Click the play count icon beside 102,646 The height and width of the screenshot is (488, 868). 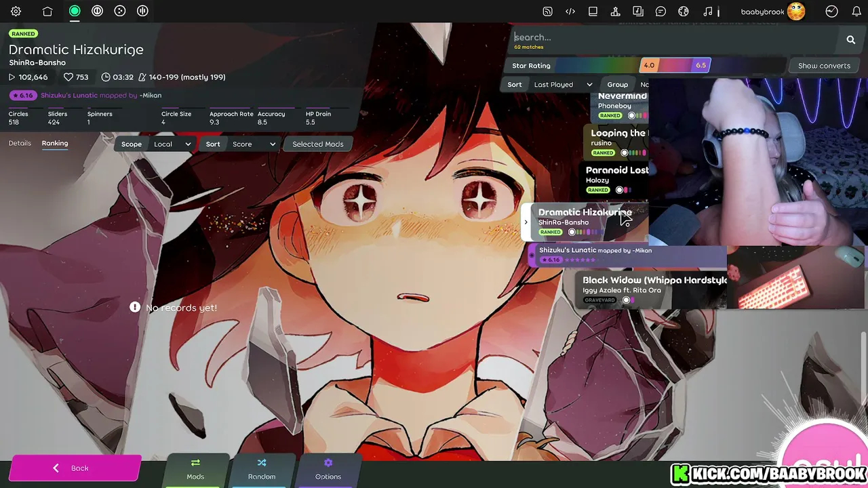12,77
